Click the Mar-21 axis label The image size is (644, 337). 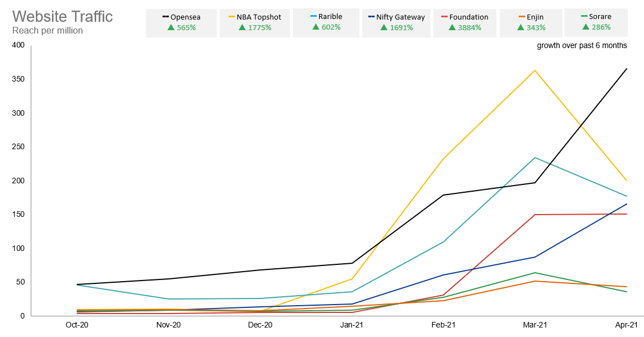[x=535, y=325]
